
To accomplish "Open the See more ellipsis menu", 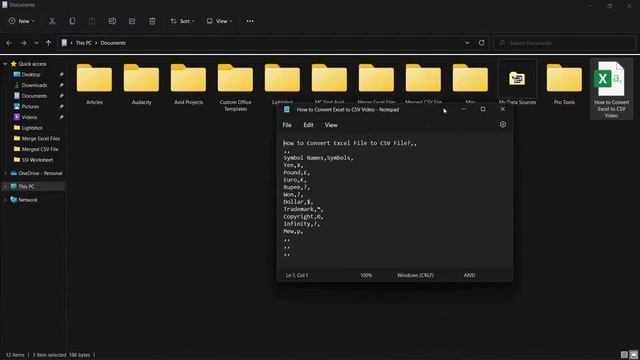I will (x=250, y=21).
